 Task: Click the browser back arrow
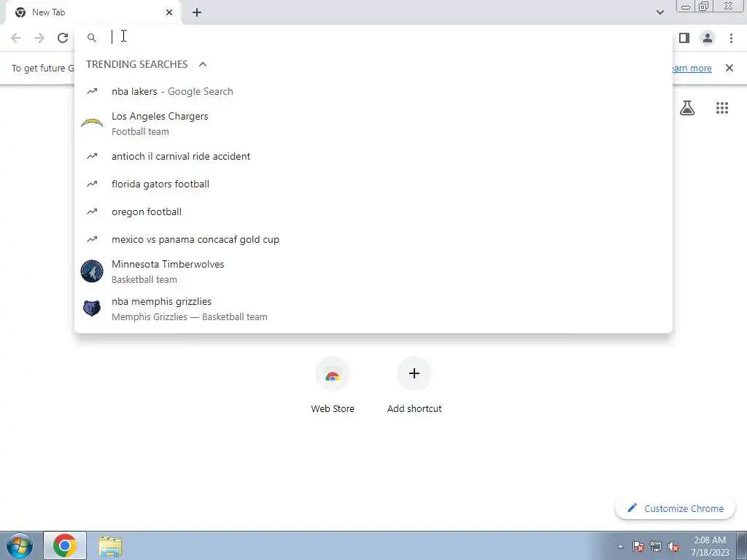tap(16, 38)
